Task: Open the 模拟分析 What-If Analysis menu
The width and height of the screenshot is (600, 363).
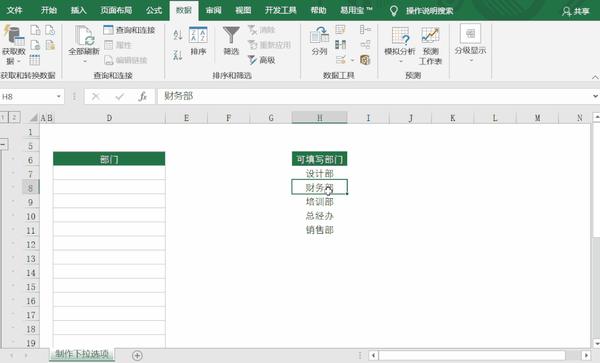Action: pyautogui.click(x=400, y=45)
